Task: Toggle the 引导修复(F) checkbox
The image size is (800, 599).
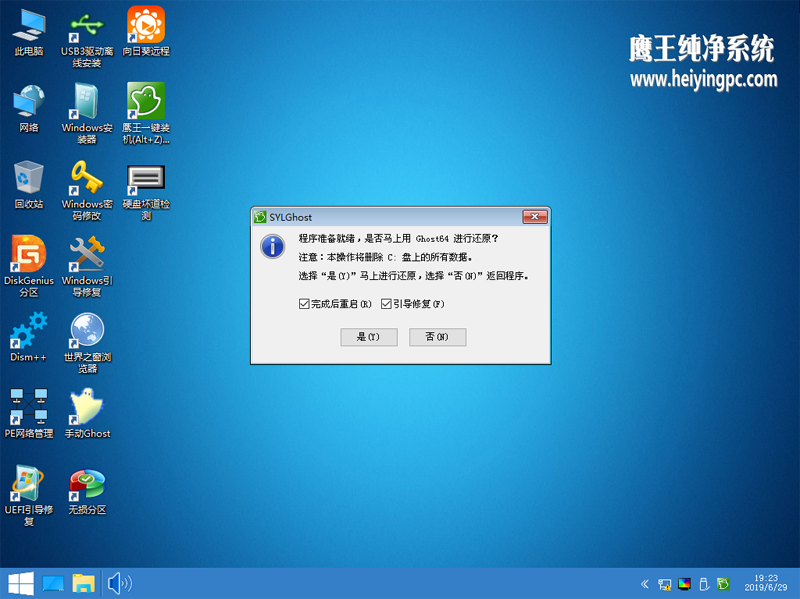Action: coord(386,304)
